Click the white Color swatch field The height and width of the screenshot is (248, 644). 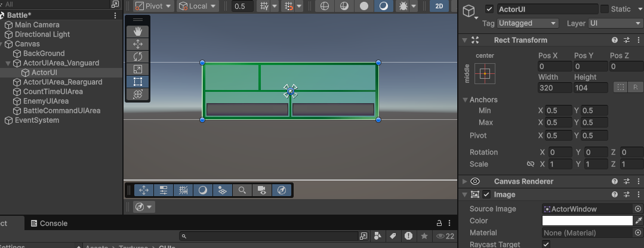[x=587, y=221]
